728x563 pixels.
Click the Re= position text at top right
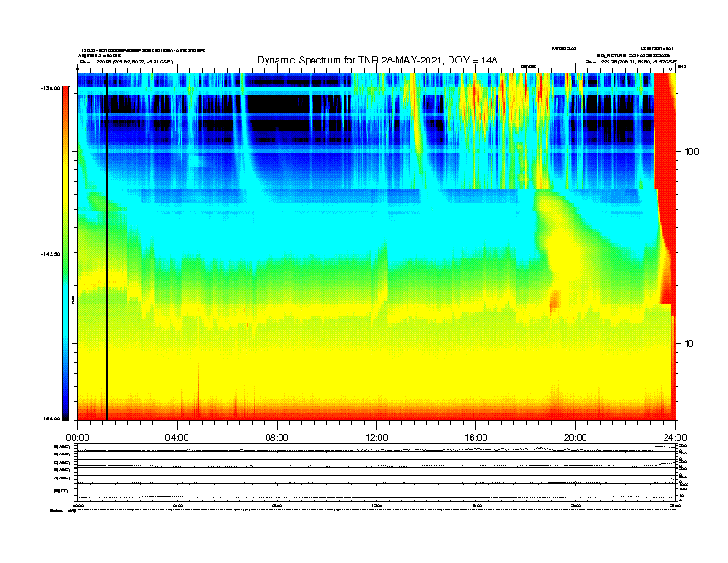(631, 62)
